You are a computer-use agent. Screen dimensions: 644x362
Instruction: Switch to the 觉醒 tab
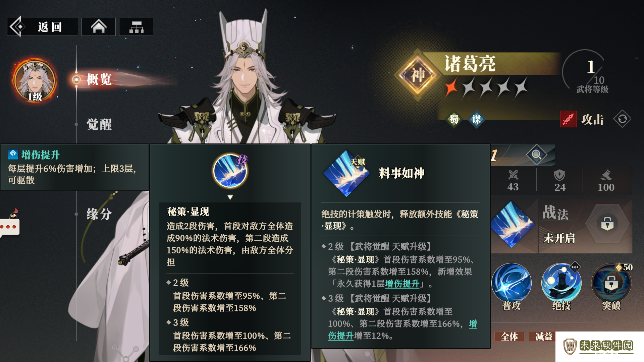point(99,124)
